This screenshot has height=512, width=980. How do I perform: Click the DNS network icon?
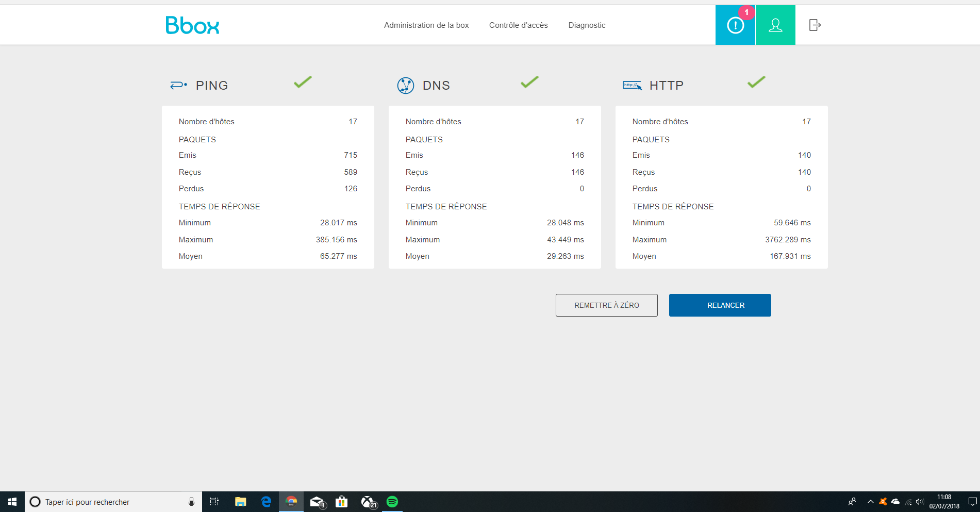coord(406,85)
